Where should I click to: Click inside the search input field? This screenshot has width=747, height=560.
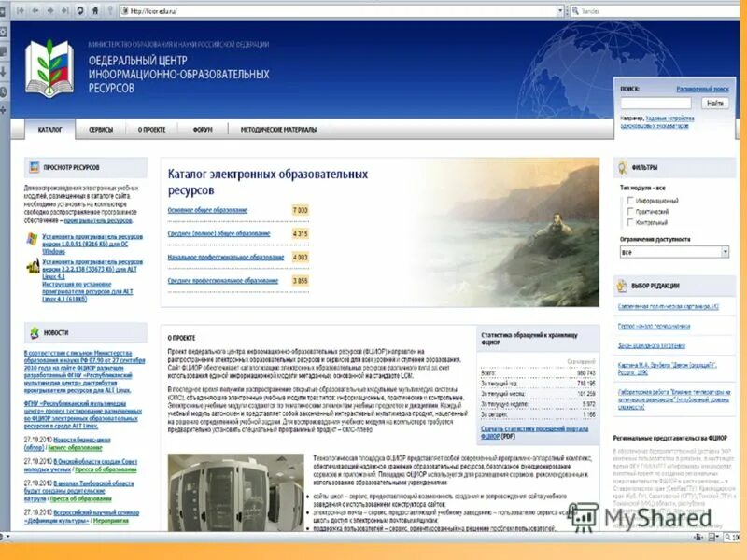tap(656, 104)
